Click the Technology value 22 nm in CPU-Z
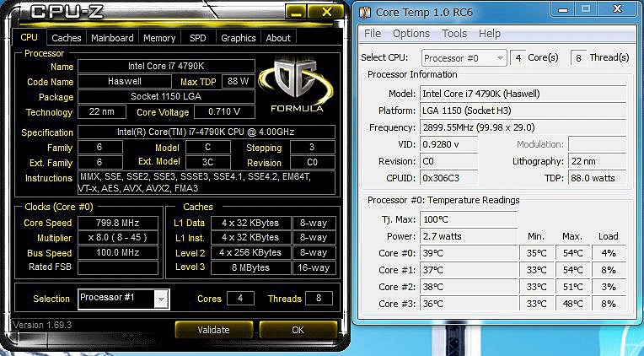Screen dimensions: 644x356 (102, 112)
